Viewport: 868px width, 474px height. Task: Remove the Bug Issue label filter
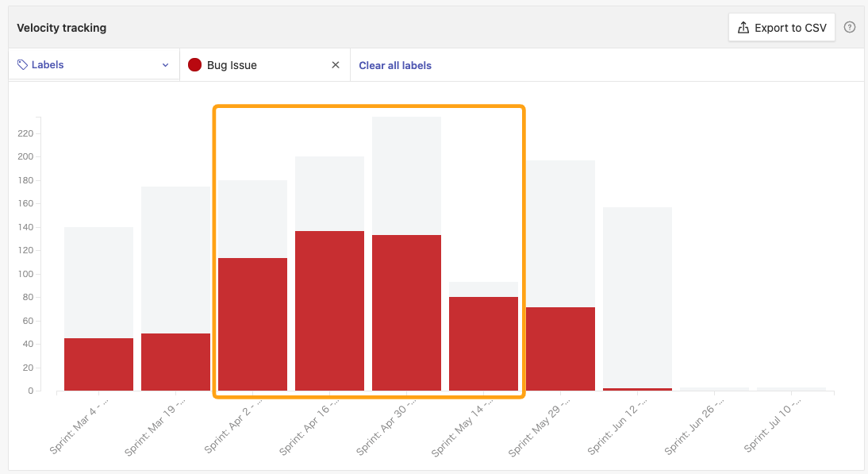335,65
